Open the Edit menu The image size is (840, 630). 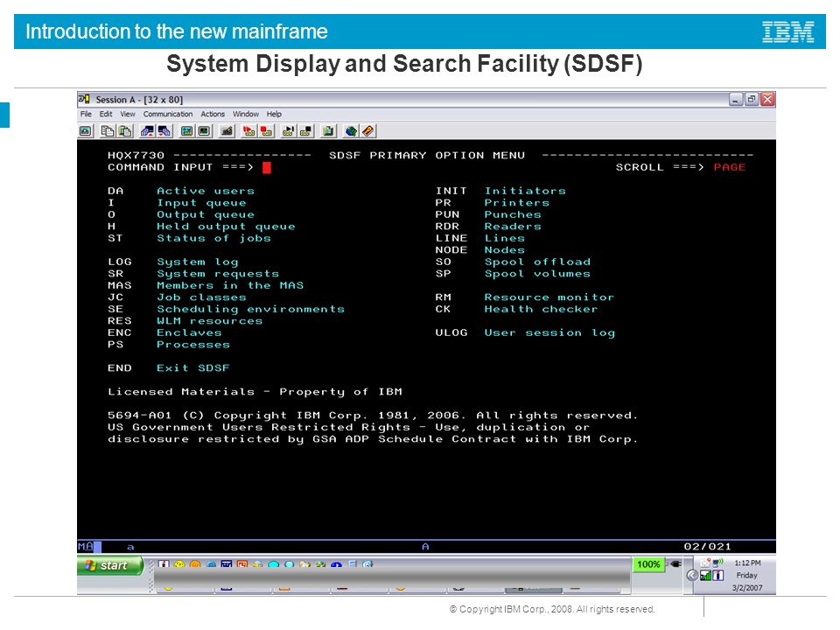click(x=106, y=114)
